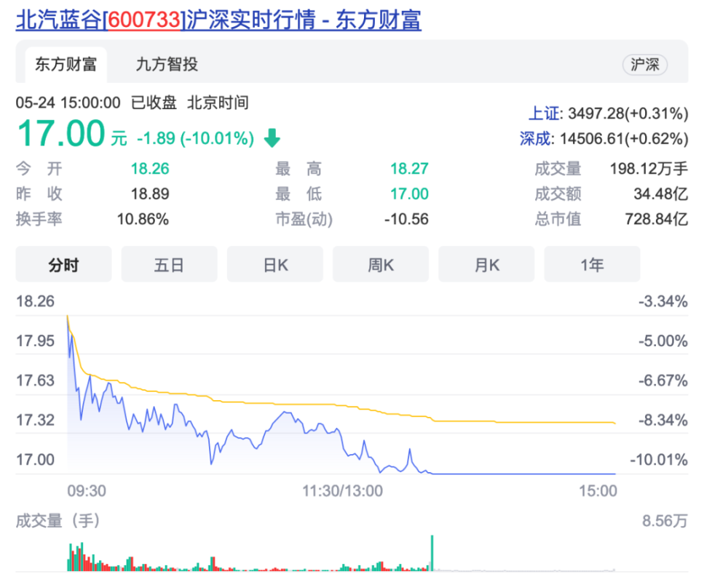Click the -1.89 (-10.01%) change value
Viewport: 728px width, 582px height.
195,138
